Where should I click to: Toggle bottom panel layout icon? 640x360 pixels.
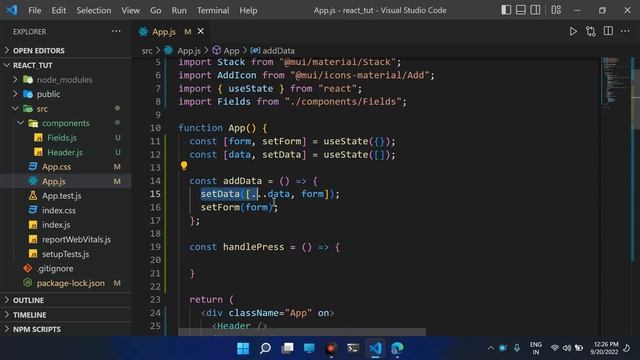521,10
